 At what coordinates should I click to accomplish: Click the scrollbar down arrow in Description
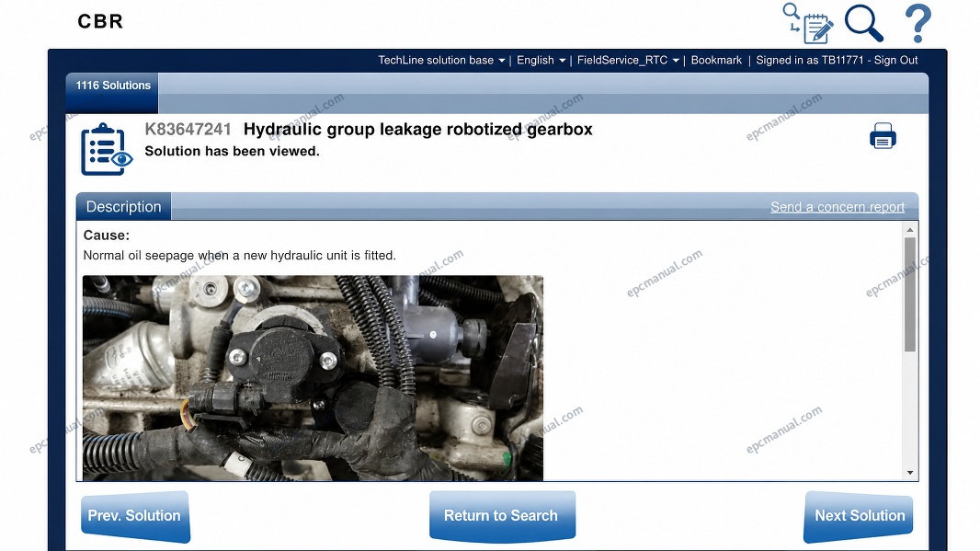point(910,473)
